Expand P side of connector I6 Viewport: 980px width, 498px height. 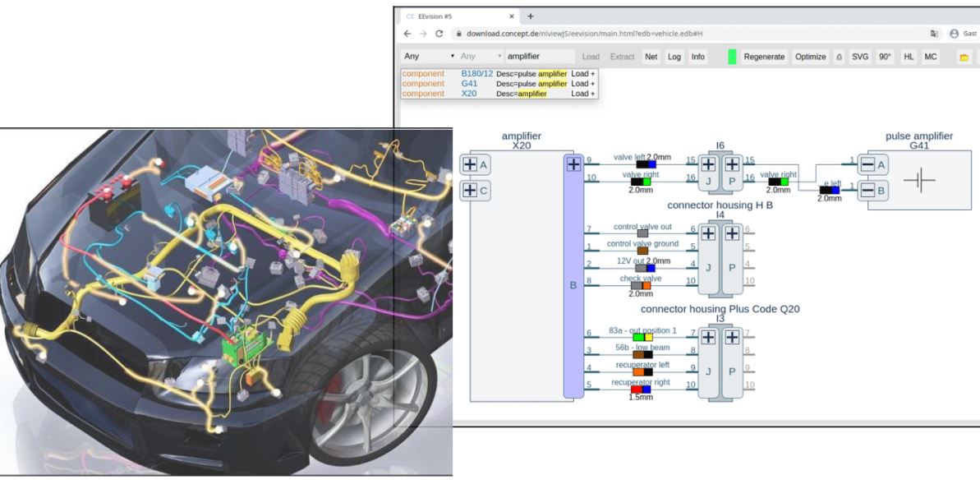pyautogui.click(x=732, y=164)
